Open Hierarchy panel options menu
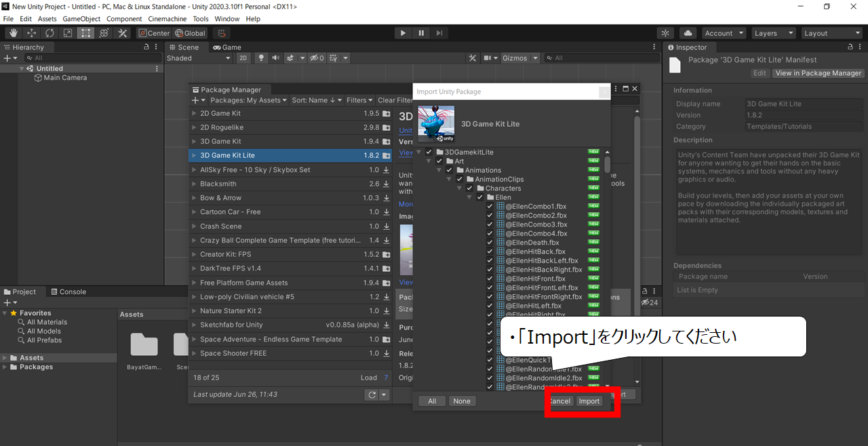868x446 pixels. [157, 47]
